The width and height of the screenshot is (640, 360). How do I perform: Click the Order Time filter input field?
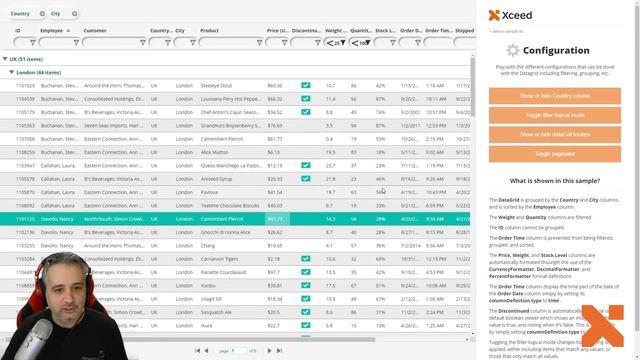point(438,42)
